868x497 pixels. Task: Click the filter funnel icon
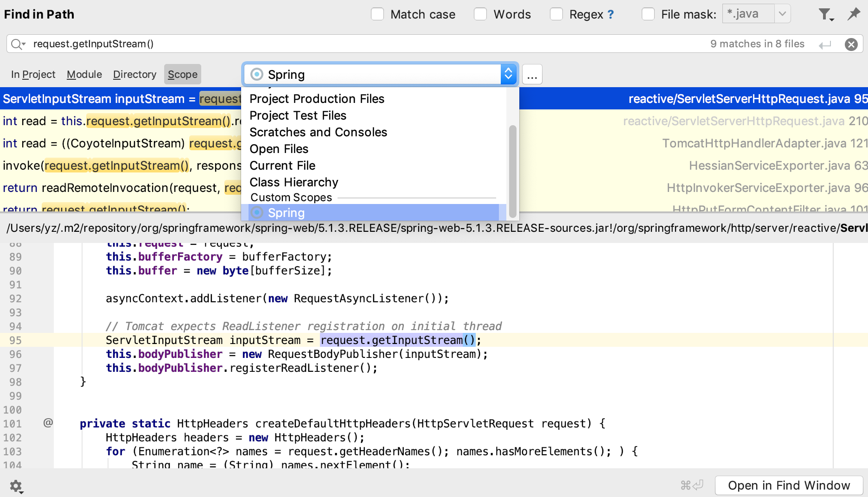(x=825, y=14)
